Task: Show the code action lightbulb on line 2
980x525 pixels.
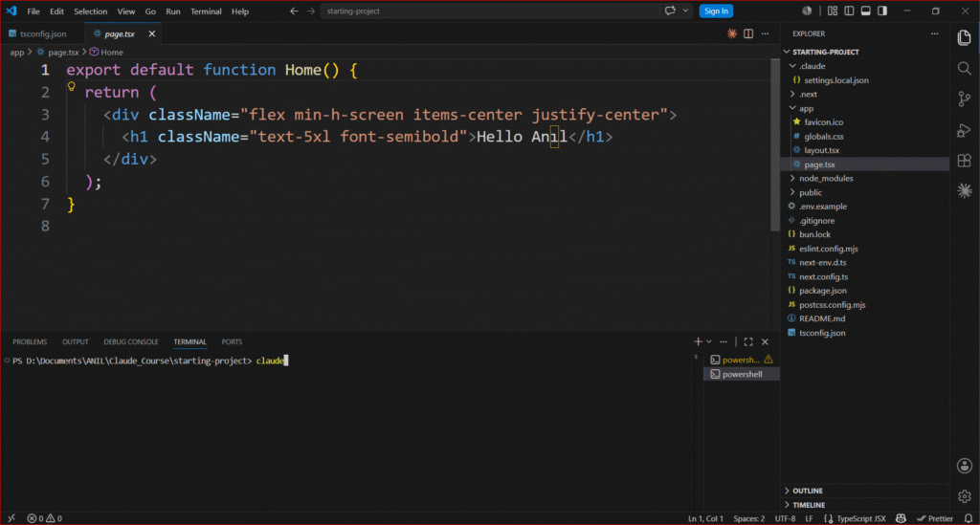Action: (71, 87)
